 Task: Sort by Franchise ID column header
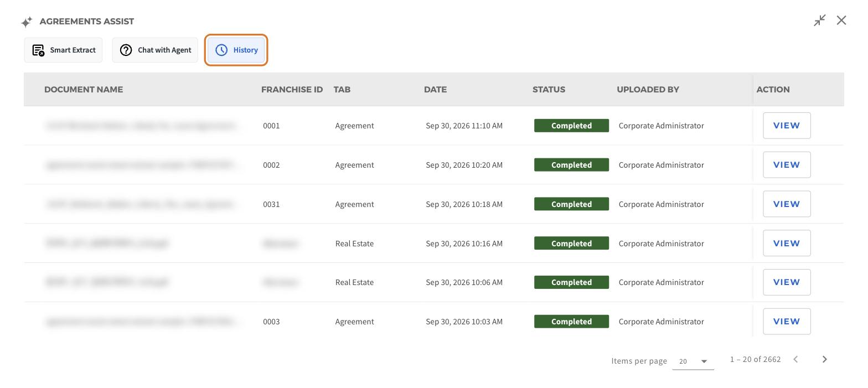tap(292, 90)
